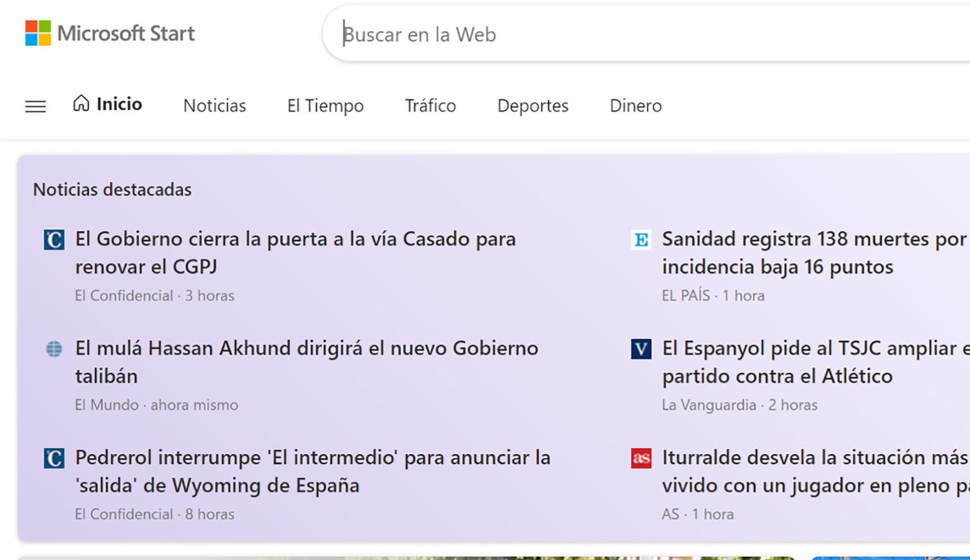Click the Microsoft Start logo
This screenshot has width=970, height=560.
(x=109, y=33)
